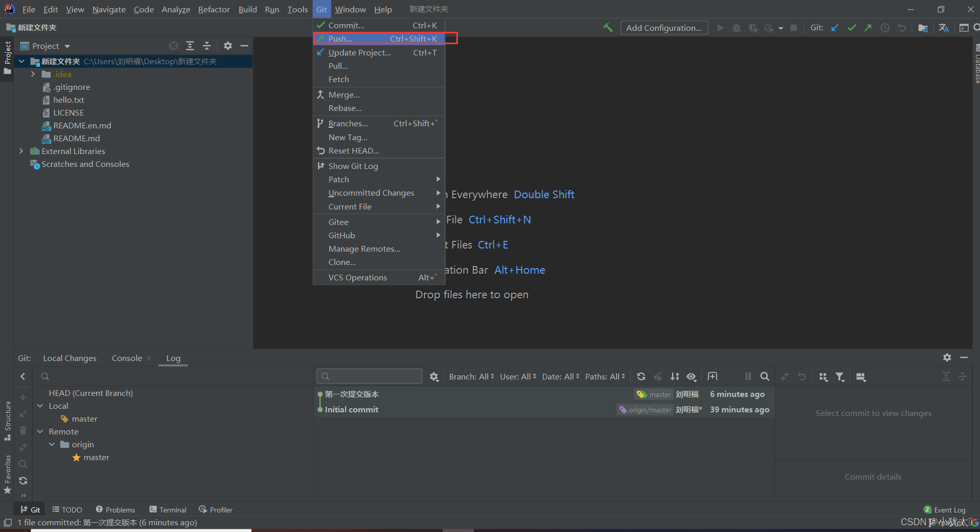Click the Git log search text field
The height and width of the screenshot is (532, 980).
click(369, 376)
